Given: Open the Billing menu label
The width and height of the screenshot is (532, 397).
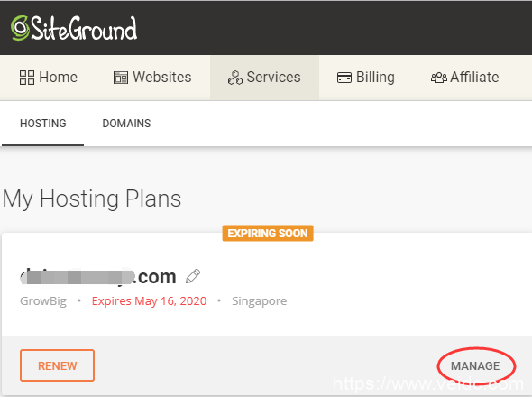Looking at the screenshot, I should tap(375, 77).
